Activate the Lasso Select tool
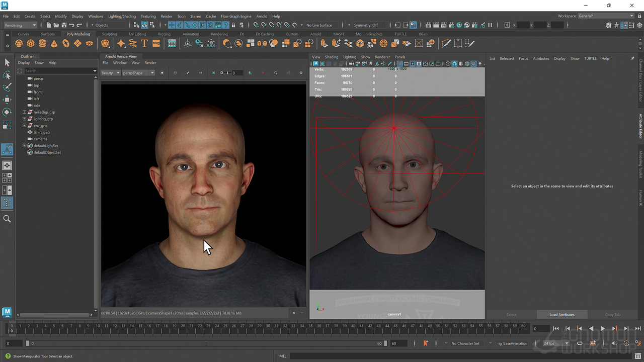Viewport: 644px width, 362px height. tap(7, 75)
